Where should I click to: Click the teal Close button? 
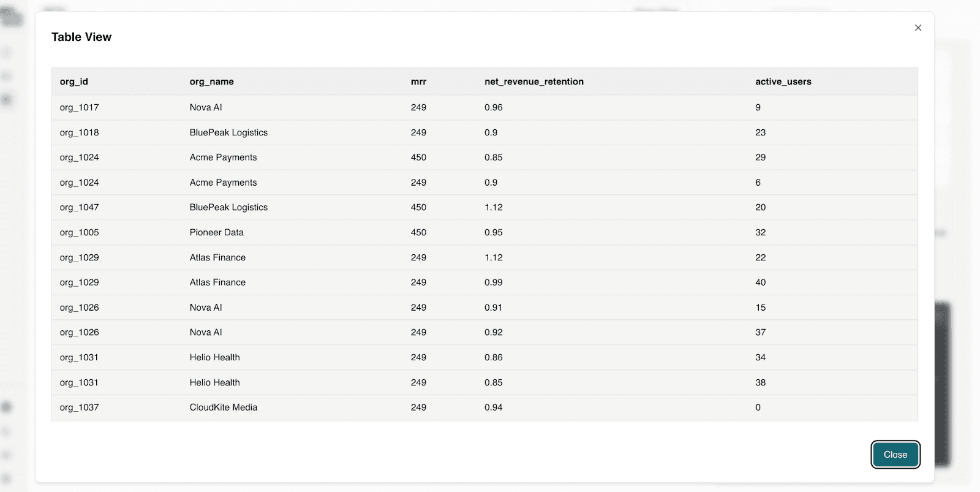pos(895,455)
